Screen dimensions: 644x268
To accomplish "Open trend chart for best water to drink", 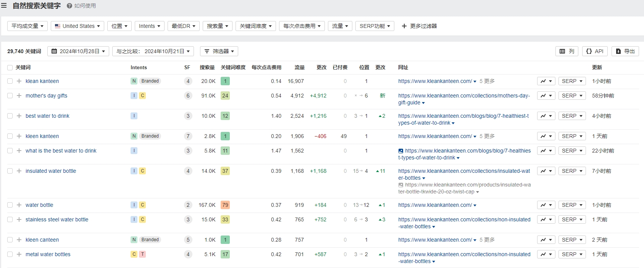I will tap(546, 116).
